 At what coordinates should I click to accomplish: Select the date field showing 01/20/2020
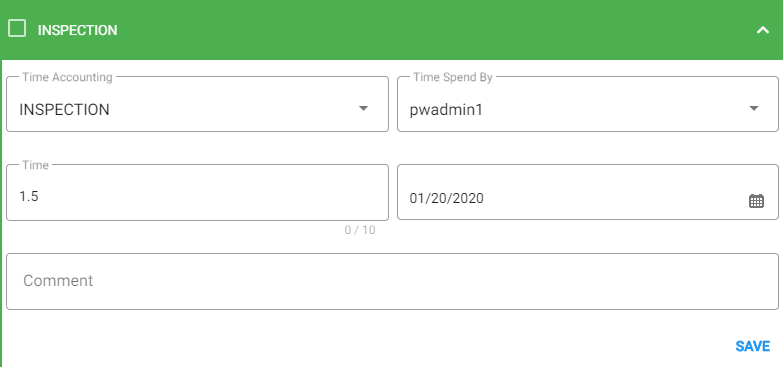pyautogui.click(x=588, y=192)
